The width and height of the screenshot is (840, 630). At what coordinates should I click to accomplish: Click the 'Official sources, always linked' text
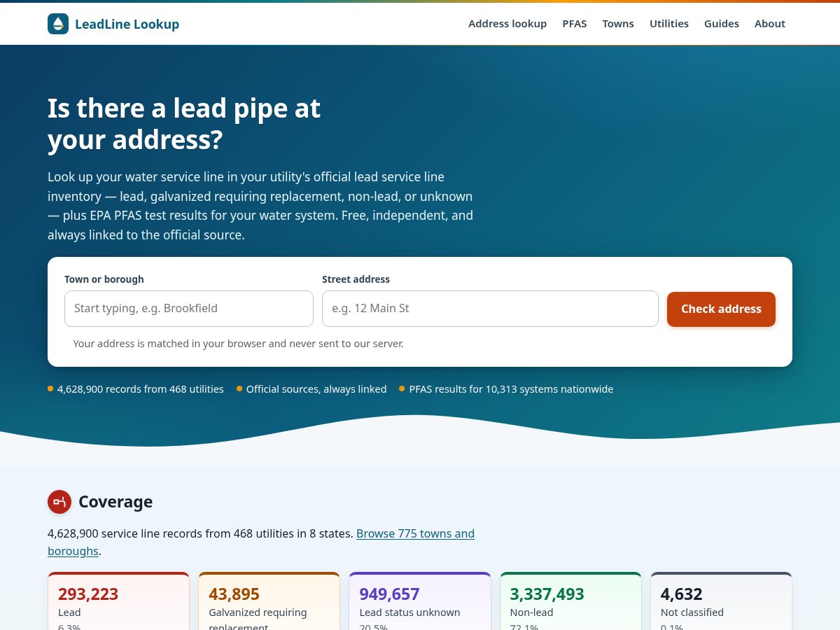tap(316, 389)
